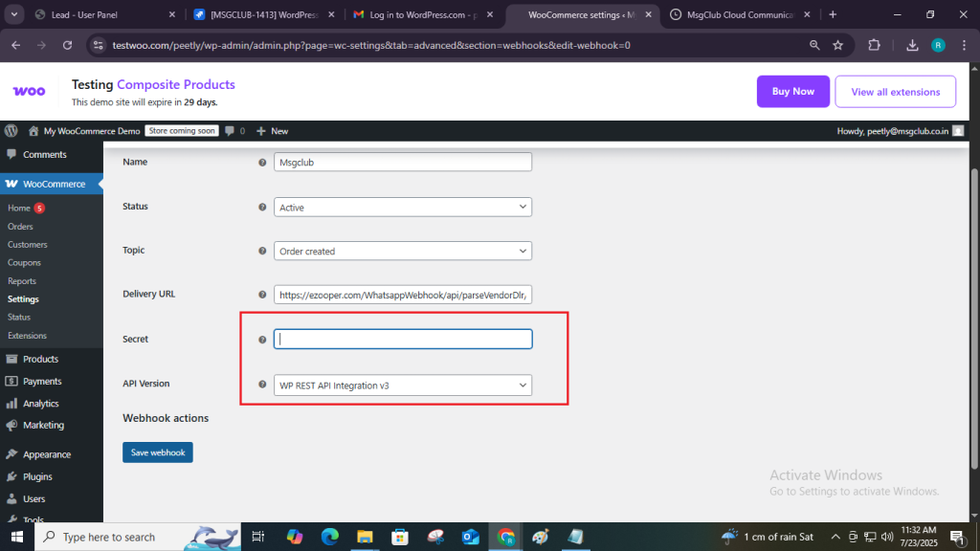Click the address bar URL

tap(371, 45)
